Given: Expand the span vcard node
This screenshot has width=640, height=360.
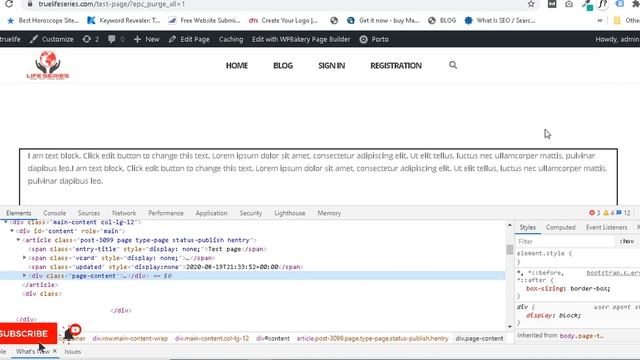Looking at the screenshot, I should pyautogui.click(x=24, y=258).
